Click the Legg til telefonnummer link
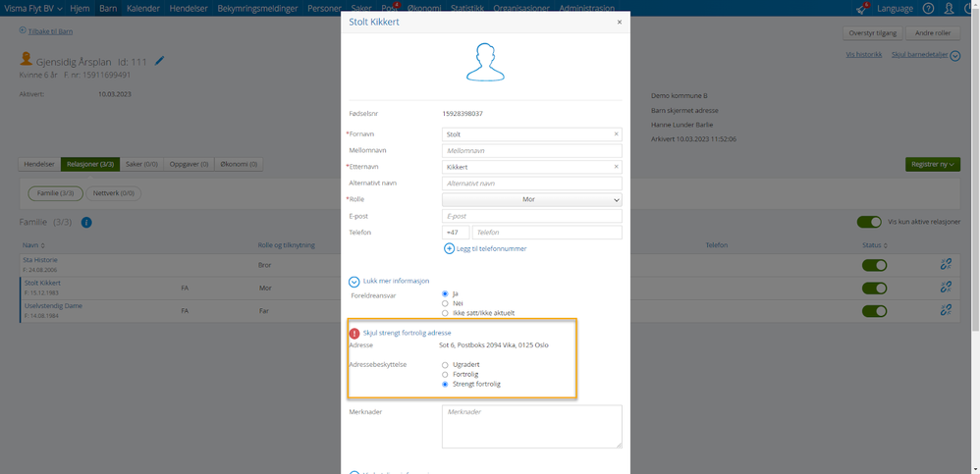 click(492, 248)
